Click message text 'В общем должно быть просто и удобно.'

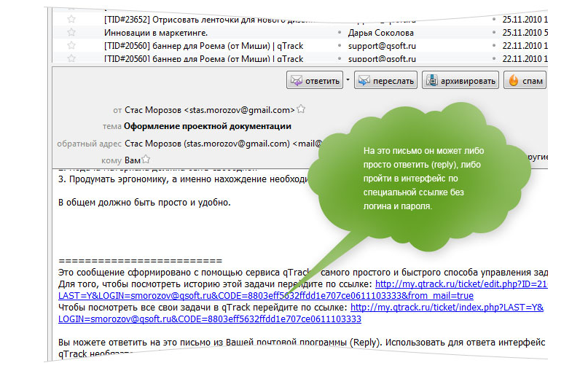click(144, 202)
